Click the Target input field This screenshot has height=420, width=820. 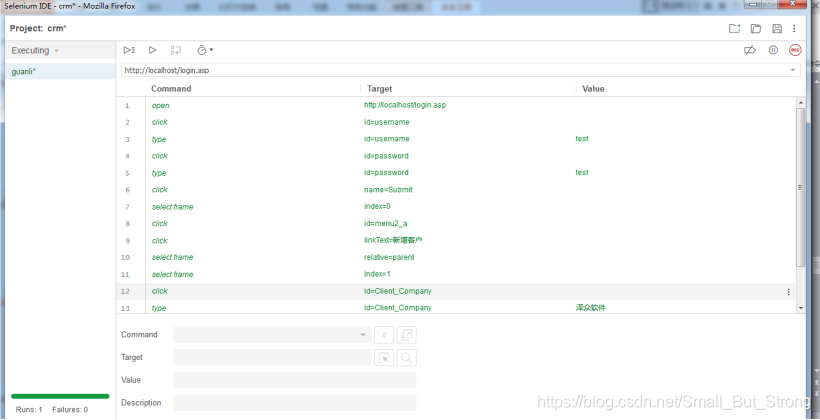272,358
